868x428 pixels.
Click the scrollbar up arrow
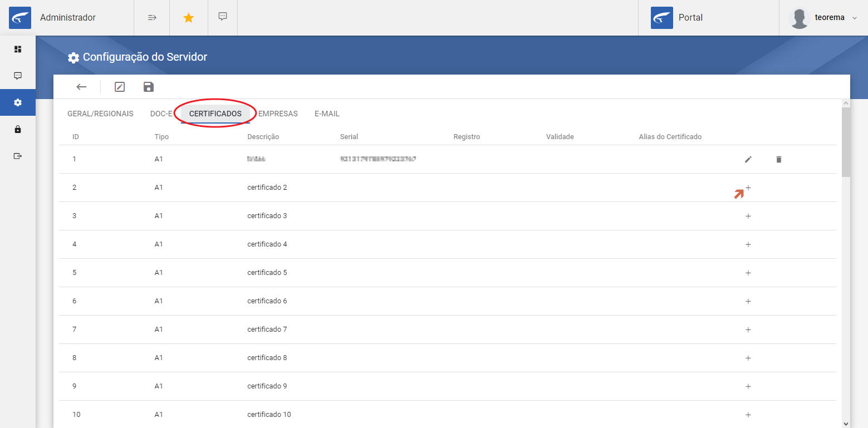click(x=846, y=104)
